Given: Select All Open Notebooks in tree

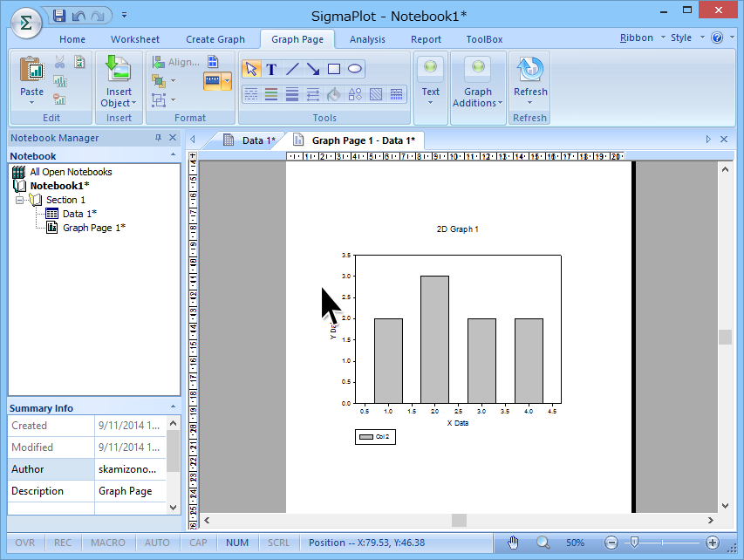Looking at the screenshot, I should click(71, 172).
